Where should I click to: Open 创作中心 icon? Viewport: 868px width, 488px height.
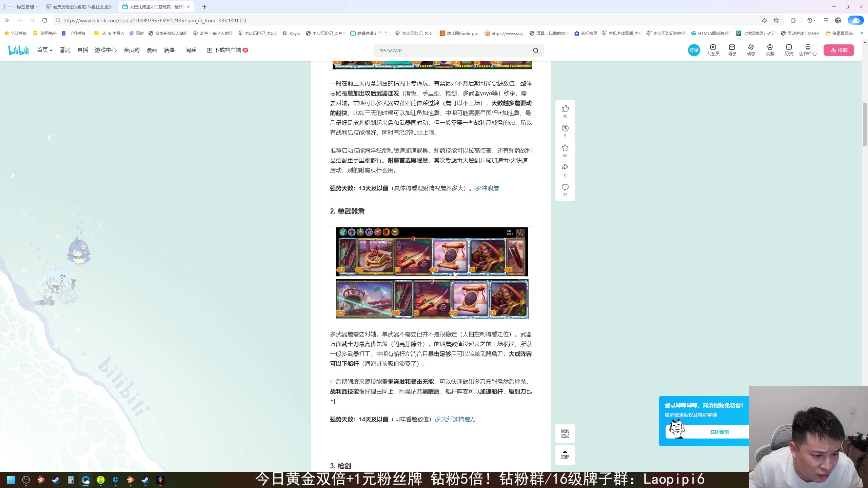[x=808, y=50]
